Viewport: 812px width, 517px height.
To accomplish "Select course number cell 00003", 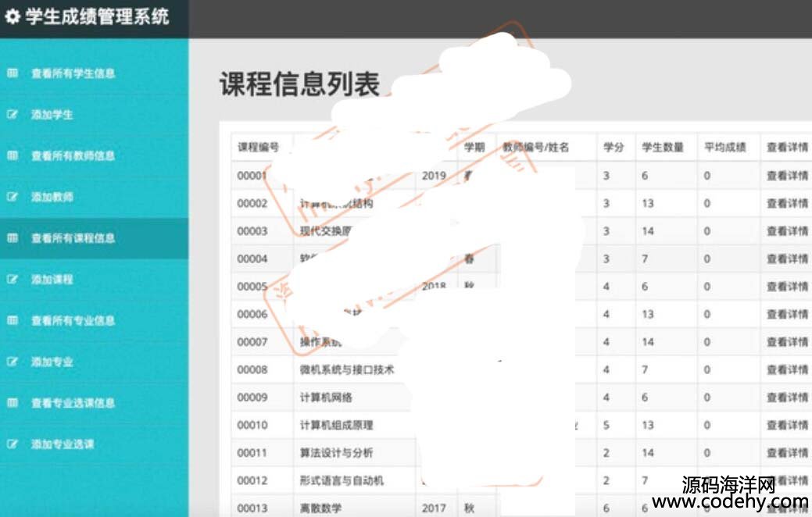I will (252, 231).
